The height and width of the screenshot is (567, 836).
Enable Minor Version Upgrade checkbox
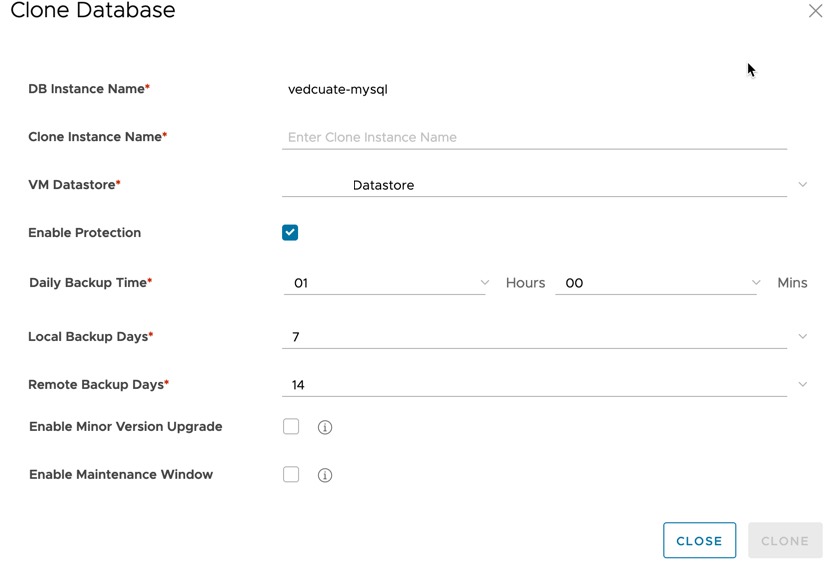(x=291, y=427)
